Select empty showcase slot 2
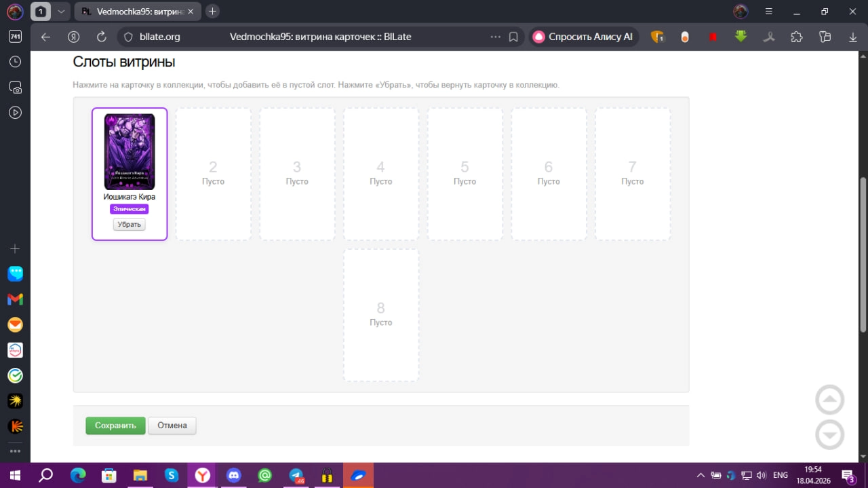 point(214,174)
